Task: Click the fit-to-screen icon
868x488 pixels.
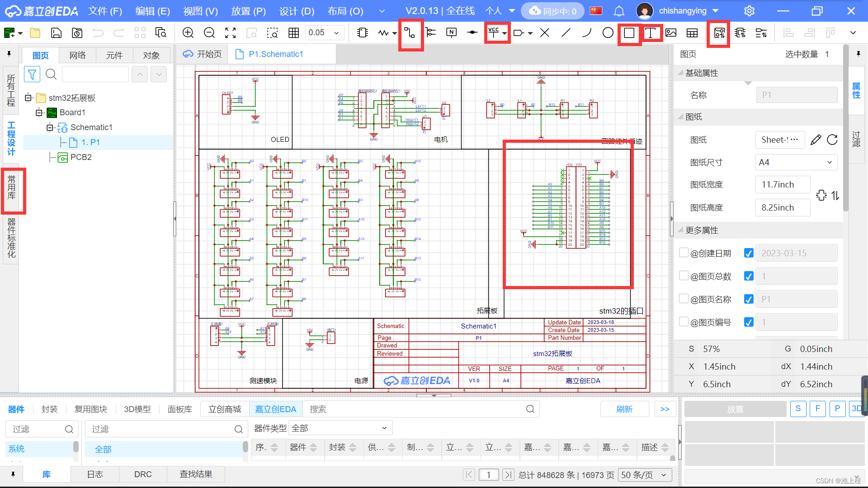Action: pos(231,33)
